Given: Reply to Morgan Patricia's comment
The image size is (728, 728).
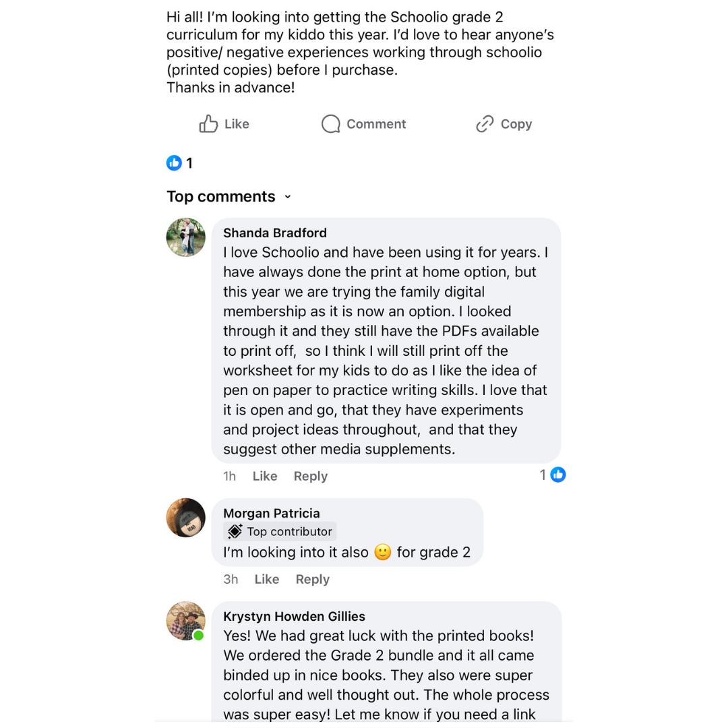Looking at the screenshot, I should tap(313, 579).
